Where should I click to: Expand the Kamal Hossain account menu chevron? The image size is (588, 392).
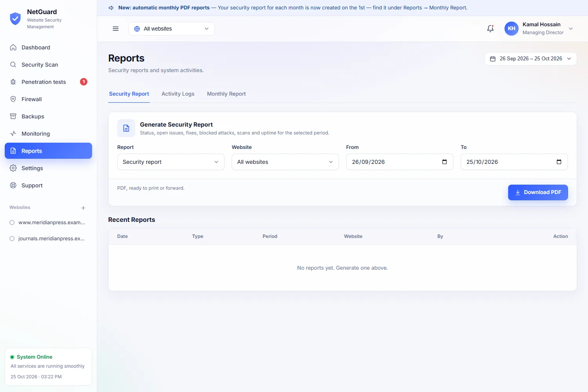[x=571, y=29]
